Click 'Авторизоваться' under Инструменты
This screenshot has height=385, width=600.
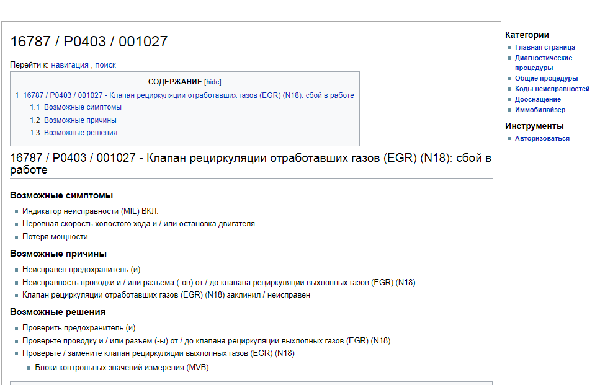pos(542,139)
